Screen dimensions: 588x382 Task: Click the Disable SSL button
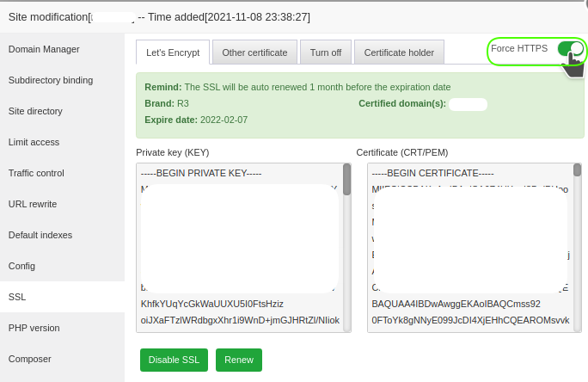(x=173, y=360)
